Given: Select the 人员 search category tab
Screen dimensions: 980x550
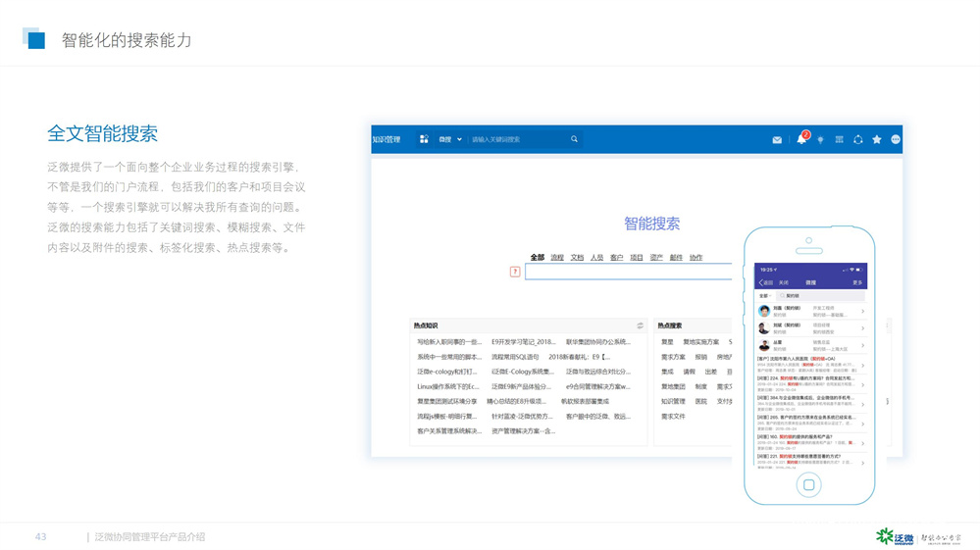Looking at the screenshot, I should [596, 257].
